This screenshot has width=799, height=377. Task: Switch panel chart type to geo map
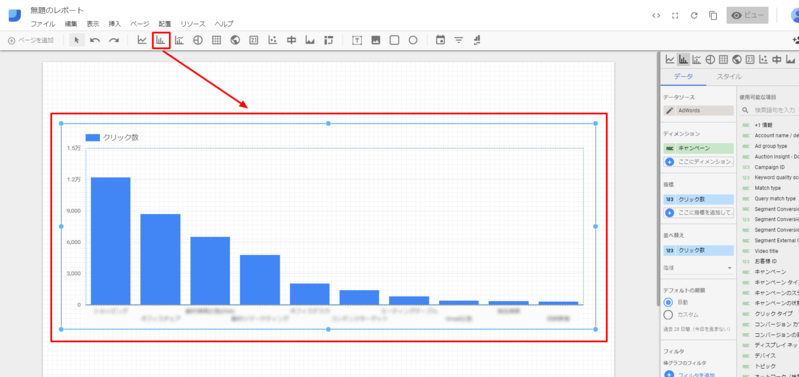(x=737, y=60)
